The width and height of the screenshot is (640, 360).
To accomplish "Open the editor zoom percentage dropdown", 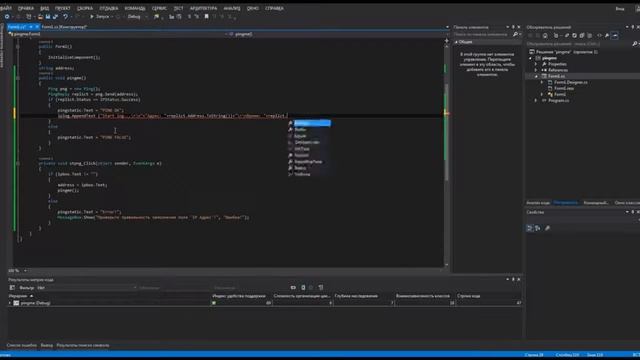I will tap(25, 271).
